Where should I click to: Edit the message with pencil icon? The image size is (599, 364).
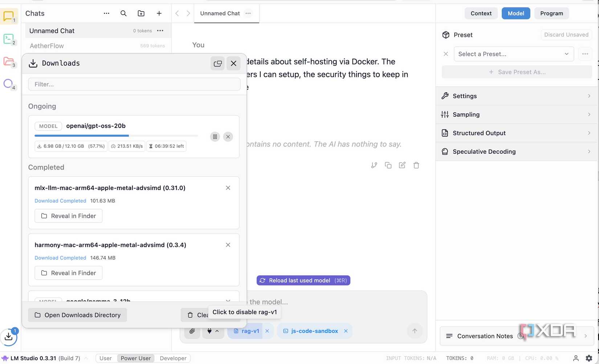(x=402, y=165)
